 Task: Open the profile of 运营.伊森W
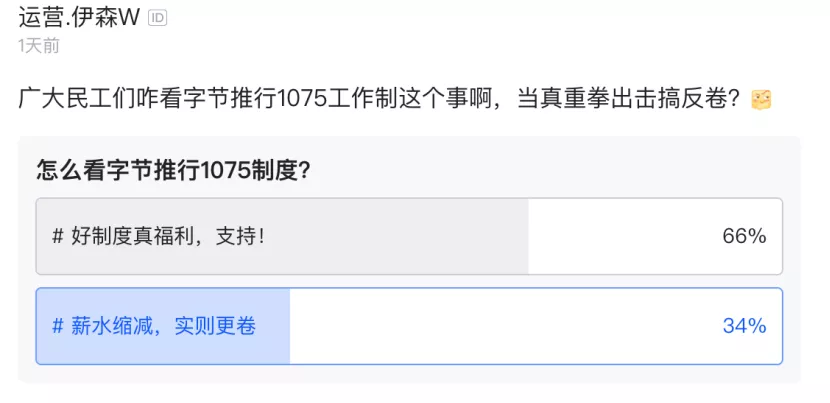click(79, 17)
